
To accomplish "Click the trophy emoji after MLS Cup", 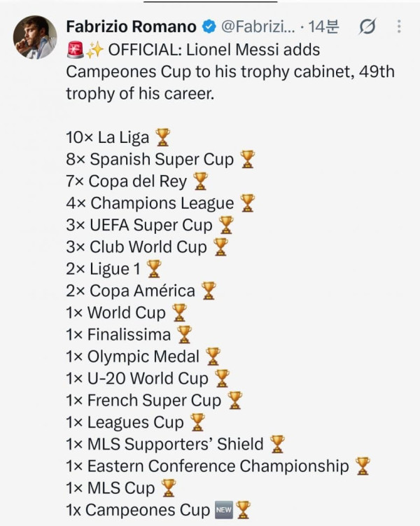I will click(169, 487).
